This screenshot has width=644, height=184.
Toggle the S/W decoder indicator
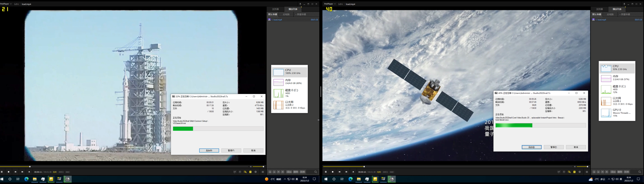(x=55, y=172)
